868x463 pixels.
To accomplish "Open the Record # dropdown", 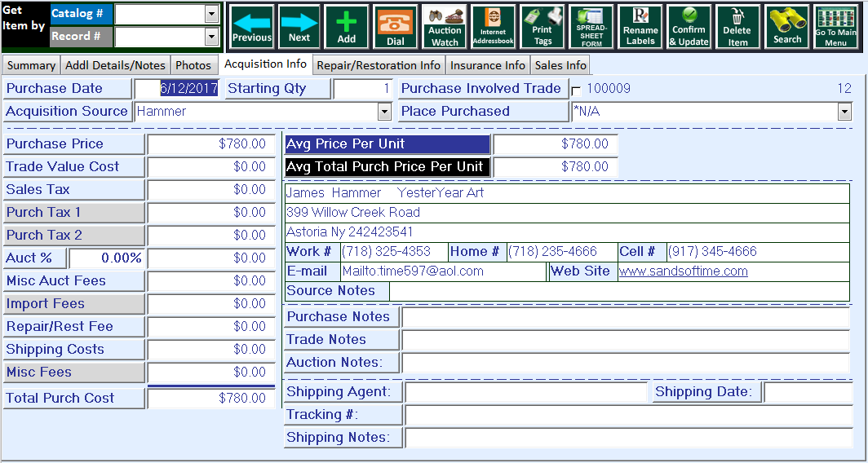I will 211,37.
